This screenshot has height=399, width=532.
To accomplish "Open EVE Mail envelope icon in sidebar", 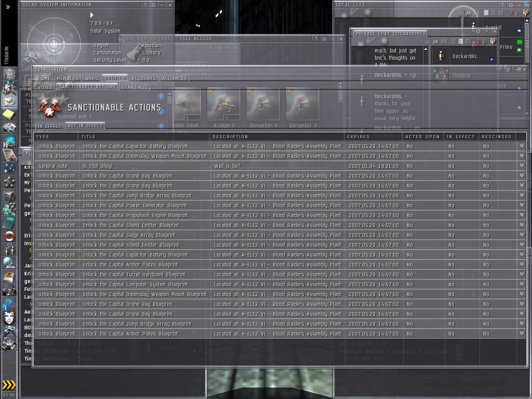I will click(9, 101).
